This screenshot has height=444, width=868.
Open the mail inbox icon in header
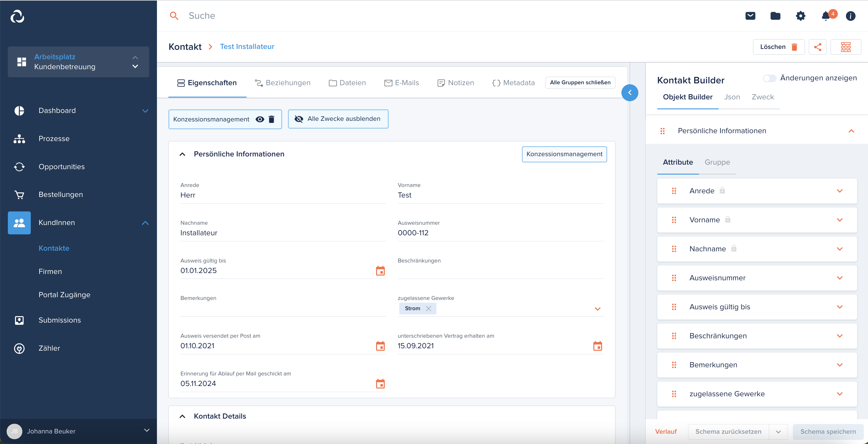tap(750, 16)
